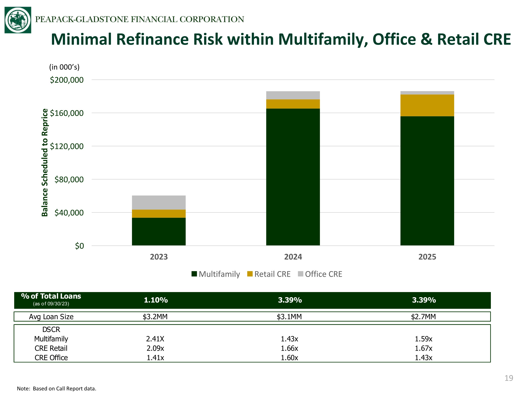Viewport: 532px width, 399px height.
Task: Click the 'Balance Scheduled to Reprice' axis title
Action: tap(45, 163)
